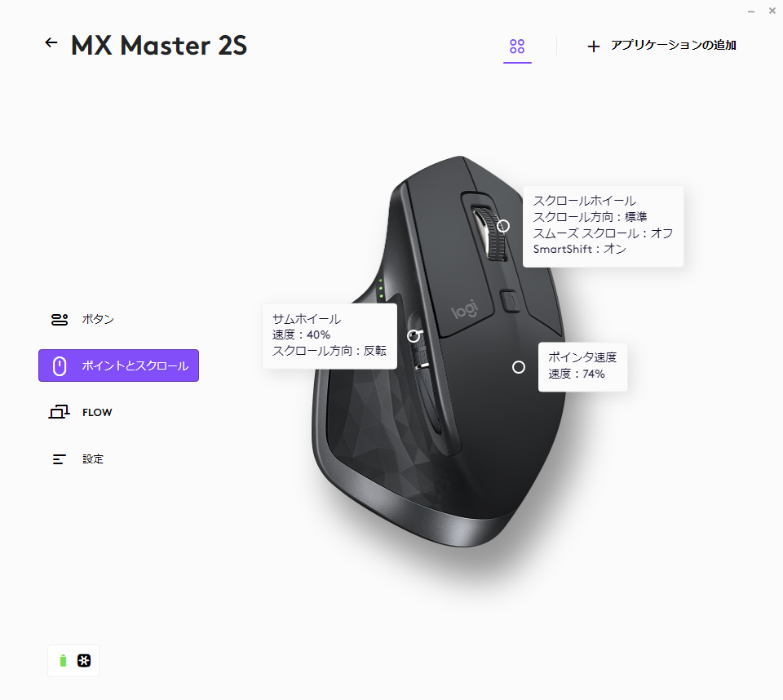The image size is (783, 700).
Task: Click アプリケーションの追加 link
Action: [673, 46]
